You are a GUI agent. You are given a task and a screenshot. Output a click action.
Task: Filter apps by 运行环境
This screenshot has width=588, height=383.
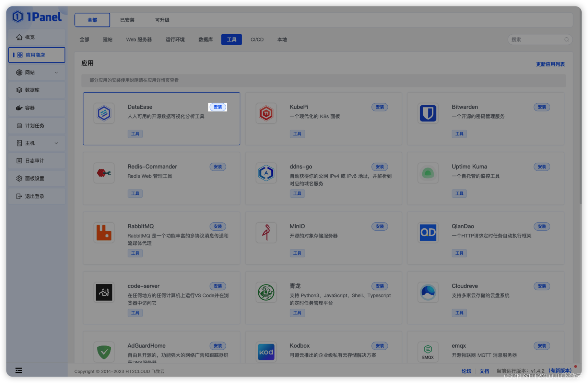click(x=175, y=39)
